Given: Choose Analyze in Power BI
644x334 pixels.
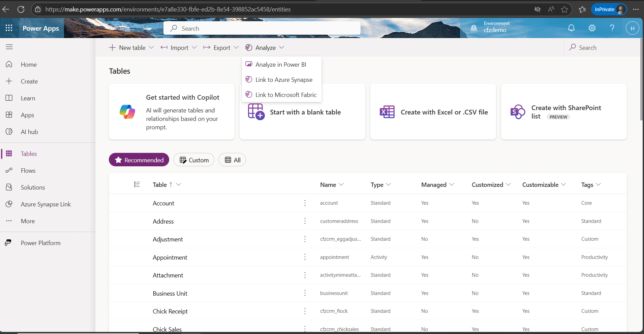Looking at the screenshot, I should pos(281,65).
